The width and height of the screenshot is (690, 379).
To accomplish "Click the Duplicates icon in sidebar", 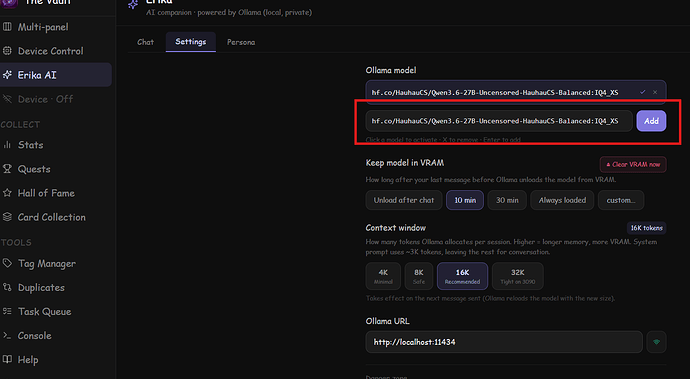I will 7,287.
